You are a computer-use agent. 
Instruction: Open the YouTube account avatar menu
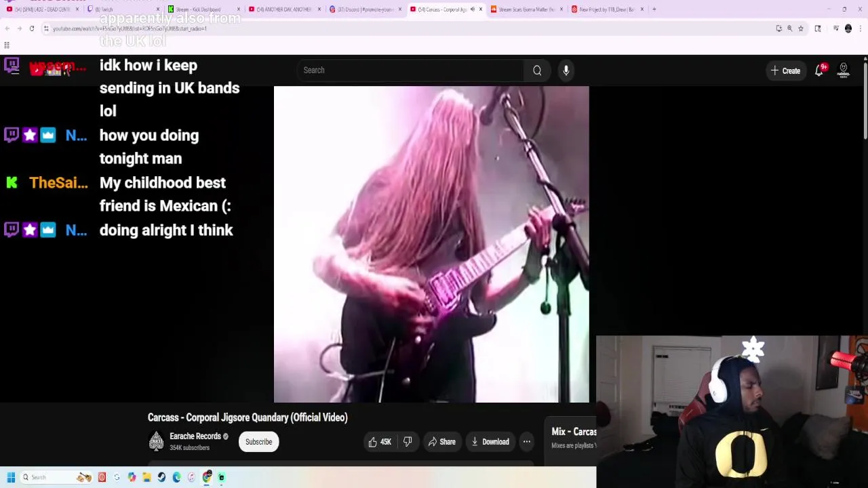pyautogui.click(x=844, y=70)
